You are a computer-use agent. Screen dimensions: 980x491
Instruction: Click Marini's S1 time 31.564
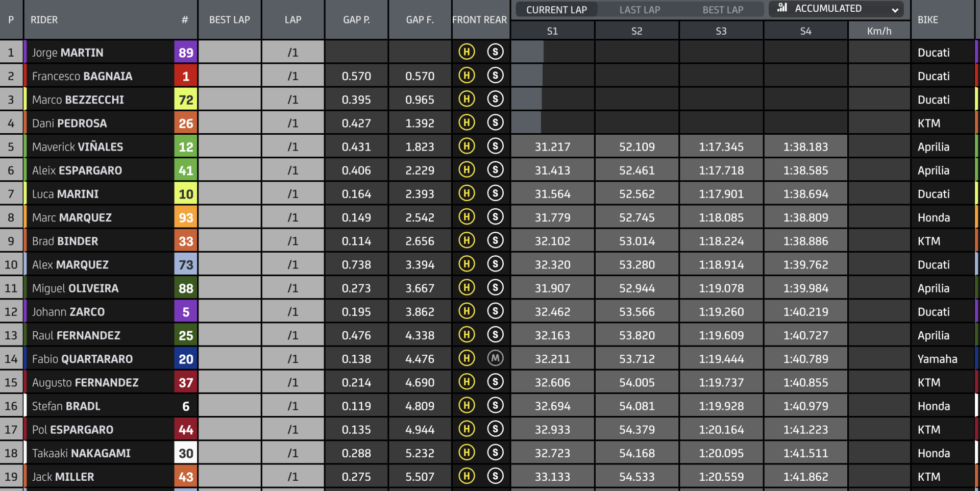pos(552,194)
